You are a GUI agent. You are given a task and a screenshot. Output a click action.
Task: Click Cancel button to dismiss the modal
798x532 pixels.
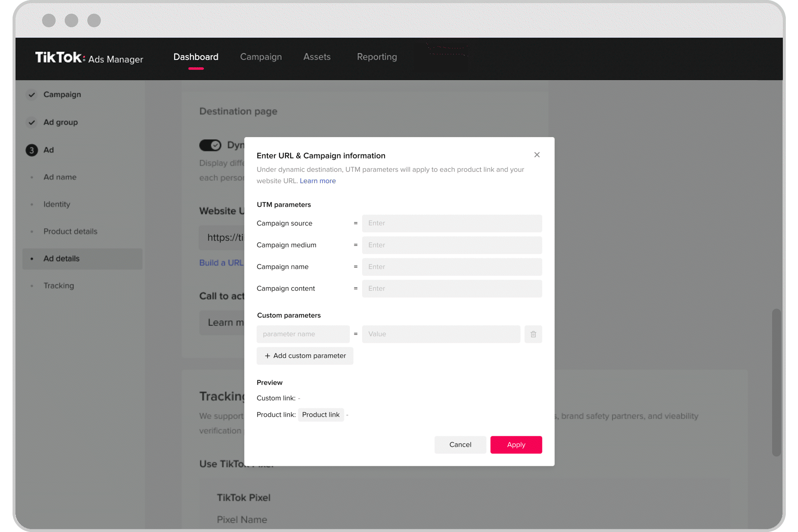(x=460, y=444)
